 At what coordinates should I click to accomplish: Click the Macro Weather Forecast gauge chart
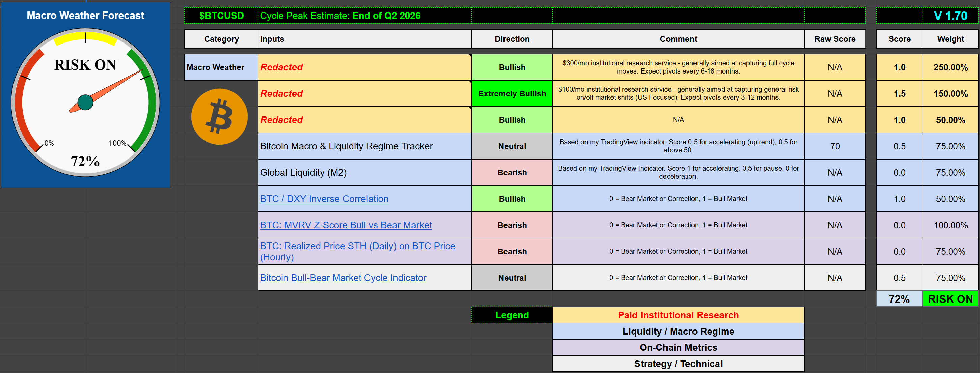(85, 95)
